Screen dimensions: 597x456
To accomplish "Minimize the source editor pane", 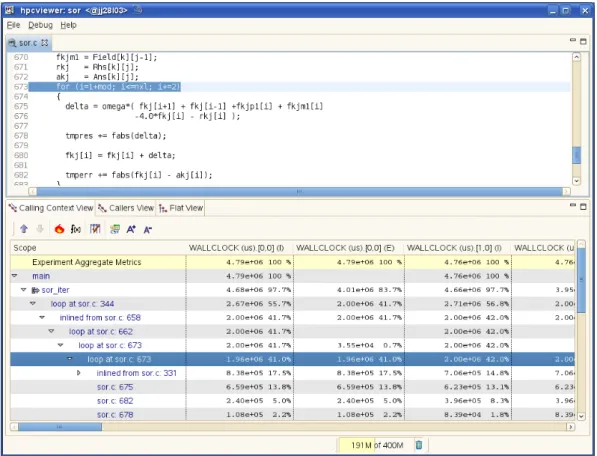I will (573, 40).
